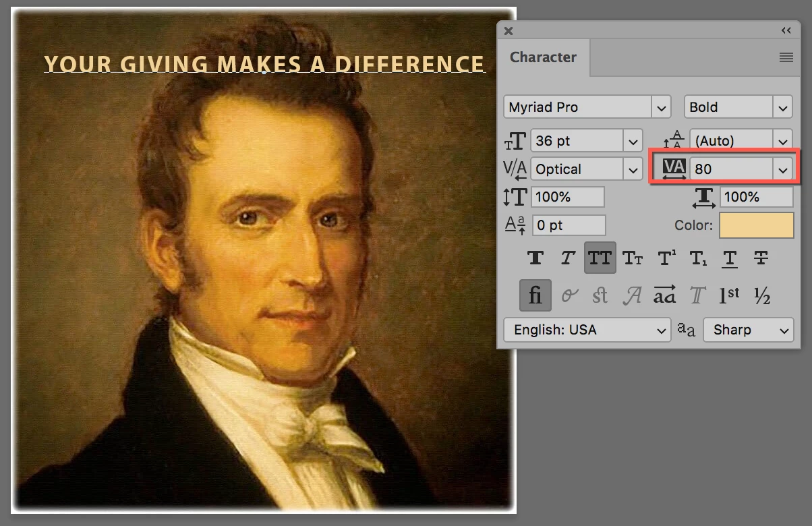
Task: Open the Bold font style dropdown
Action: [x=782, y=107]
